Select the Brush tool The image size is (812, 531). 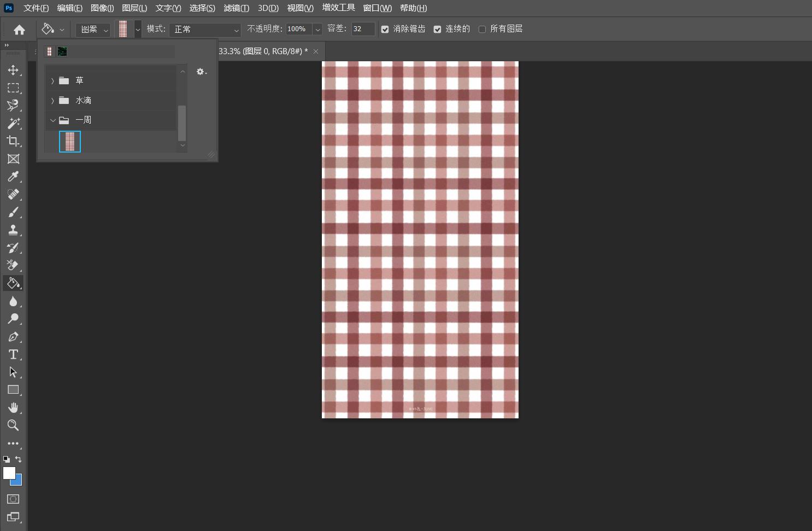pyautogui.click(x=13, y=212)
